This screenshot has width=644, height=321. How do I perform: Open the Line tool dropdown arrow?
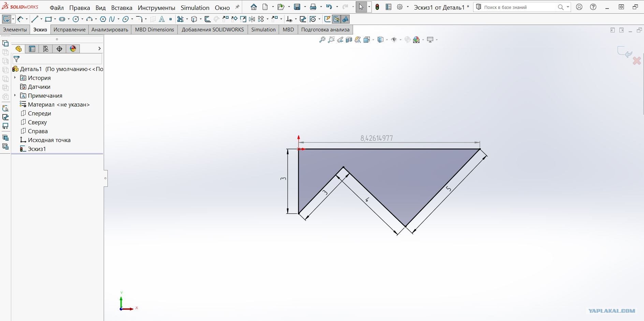click(41, 19)
